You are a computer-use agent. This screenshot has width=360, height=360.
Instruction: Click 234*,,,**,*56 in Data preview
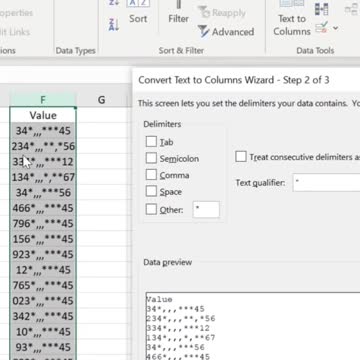[181, 318]
